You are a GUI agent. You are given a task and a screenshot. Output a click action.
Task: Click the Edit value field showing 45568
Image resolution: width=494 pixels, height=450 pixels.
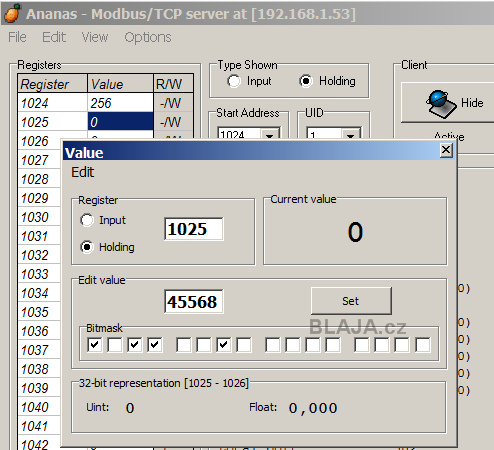[x=194, y=302]
